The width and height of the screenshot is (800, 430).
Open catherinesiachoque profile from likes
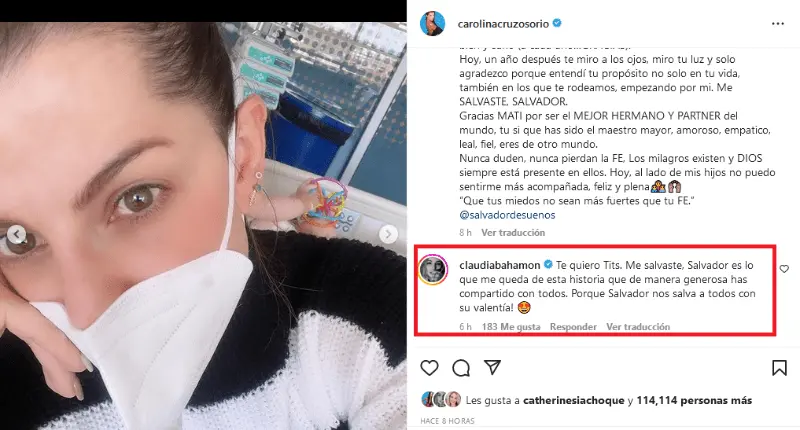point(573,400)
